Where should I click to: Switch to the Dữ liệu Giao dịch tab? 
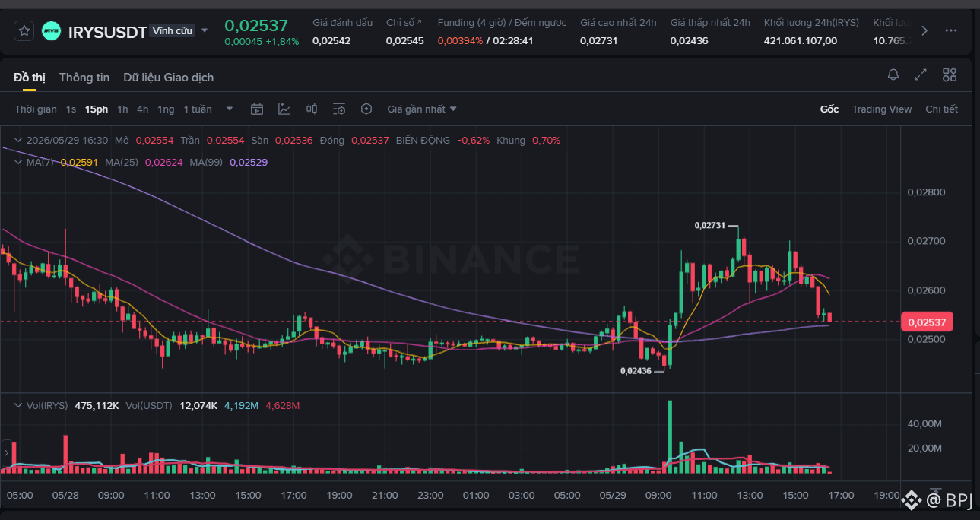tap(169, 77)
